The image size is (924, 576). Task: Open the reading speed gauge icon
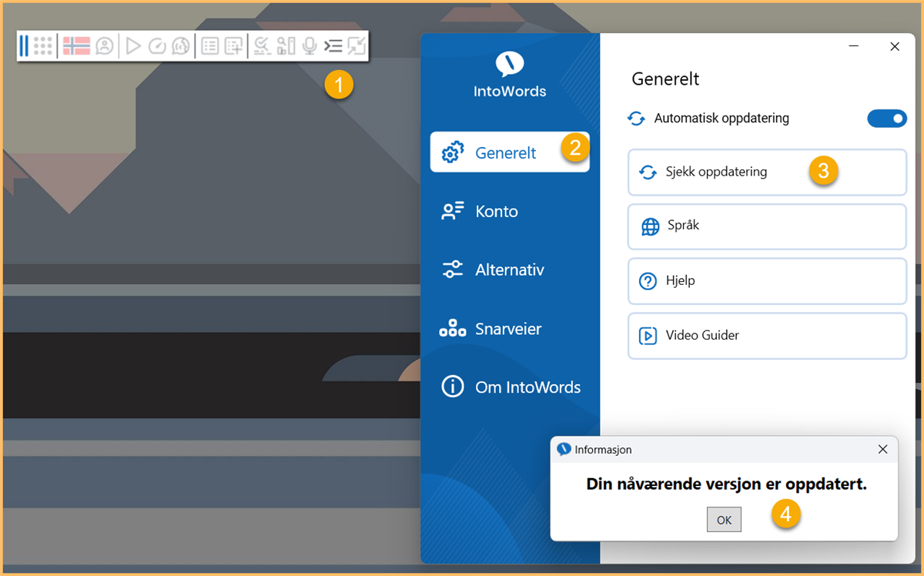point(157,46)
